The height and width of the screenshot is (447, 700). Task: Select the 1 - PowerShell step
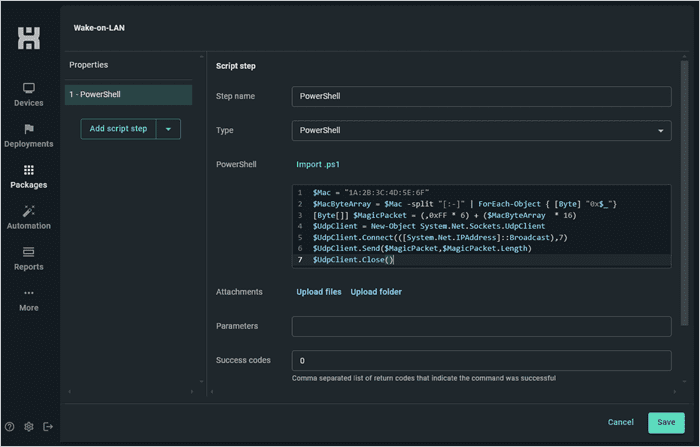[x=129, y=95]
